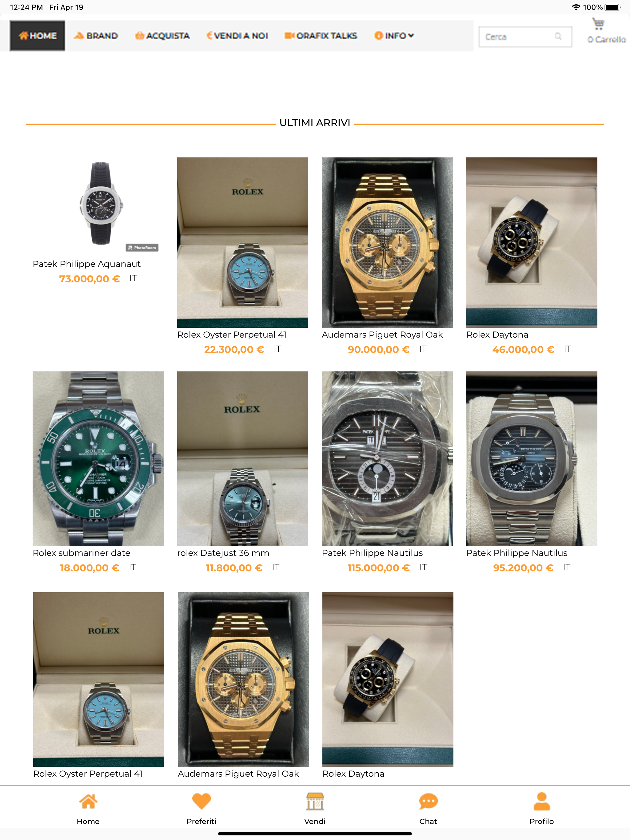This screenshot has height=840, width=630.
Task: View the green Rolex Submariner photo
Action: [98, 459]
